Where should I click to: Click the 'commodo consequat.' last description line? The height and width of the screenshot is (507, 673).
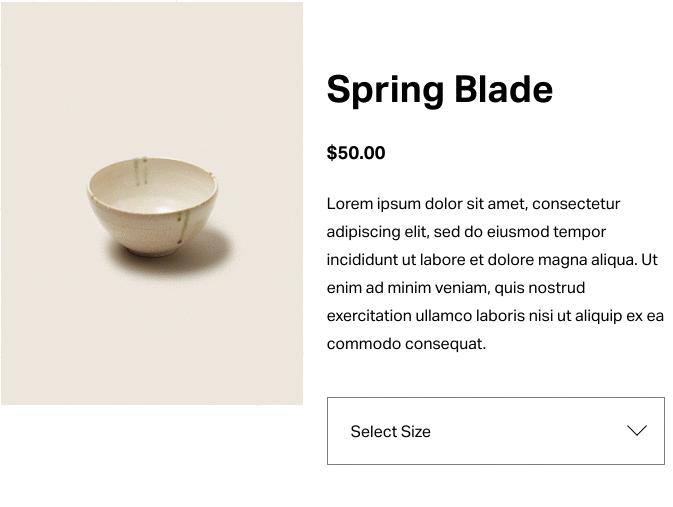pyautogui.click(x=406, y=344)
